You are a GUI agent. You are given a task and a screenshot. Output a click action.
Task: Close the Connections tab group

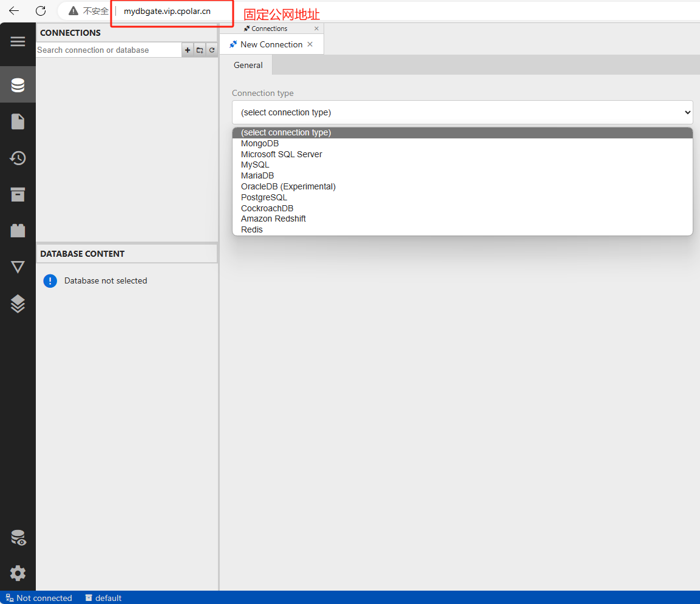click(x=316, y=29)
